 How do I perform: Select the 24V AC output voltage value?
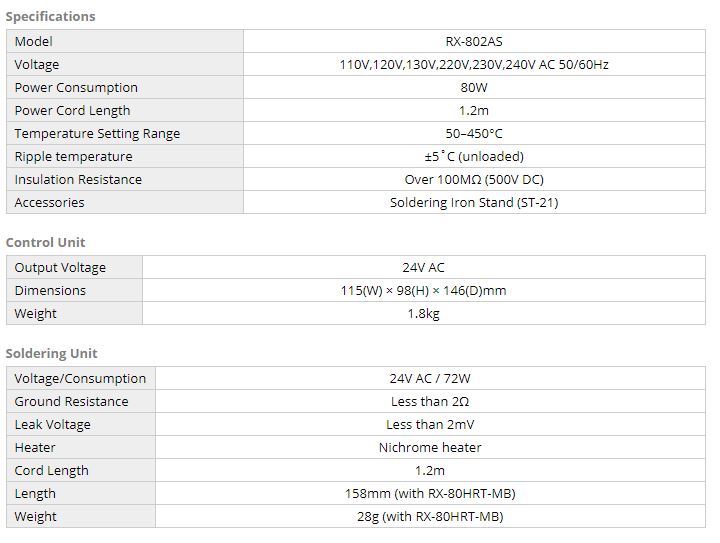tap(423, 268)
